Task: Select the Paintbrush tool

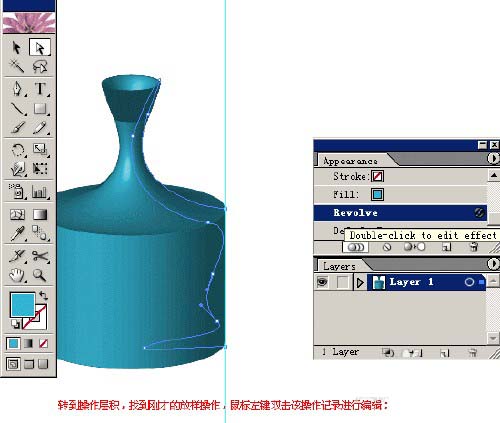Action: [x=17, y=127]
